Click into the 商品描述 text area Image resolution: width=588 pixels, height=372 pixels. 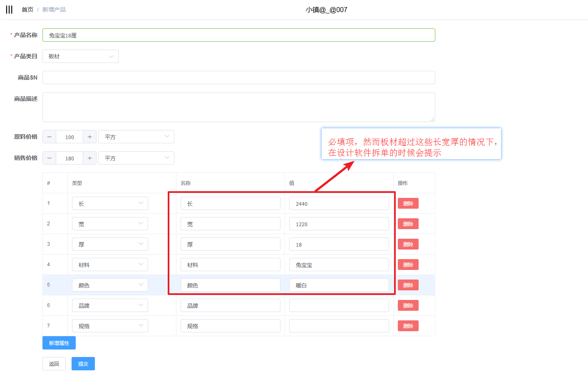238,107
